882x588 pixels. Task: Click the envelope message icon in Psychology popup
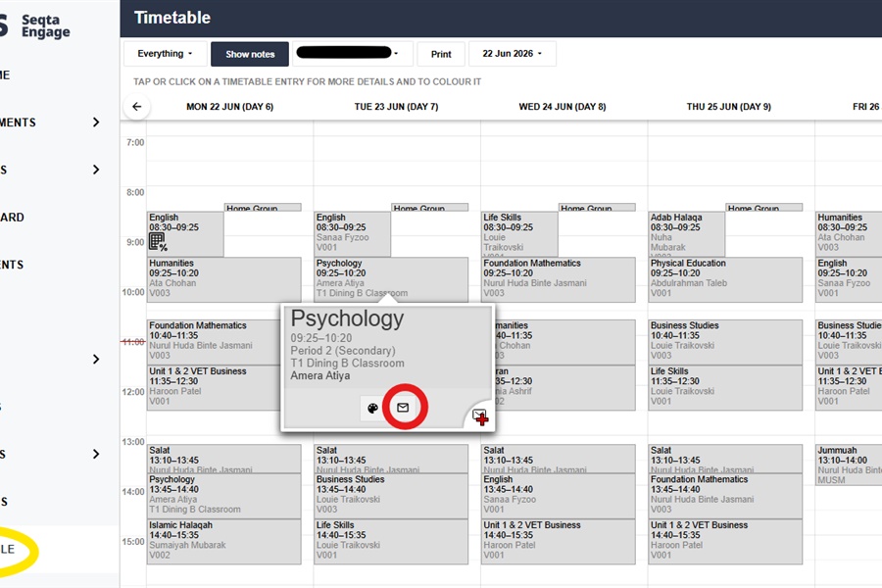click(x=403, y=408)
